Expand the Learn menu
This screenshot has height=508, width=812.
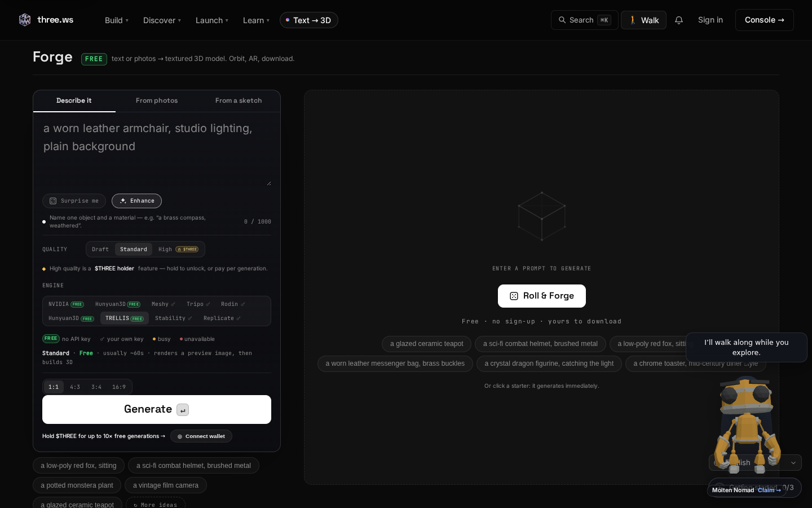pos(256,20)
